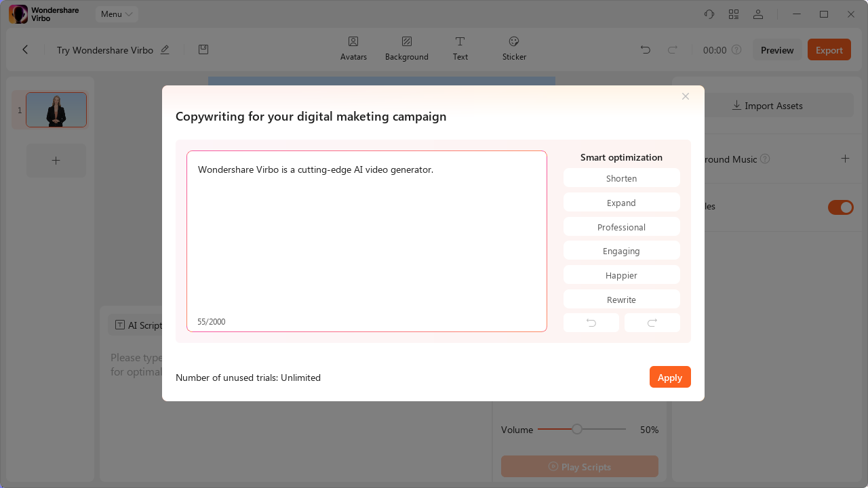Add a new scene with plus button
Viewport: 868px width, 488px height.
coord(56,161)
